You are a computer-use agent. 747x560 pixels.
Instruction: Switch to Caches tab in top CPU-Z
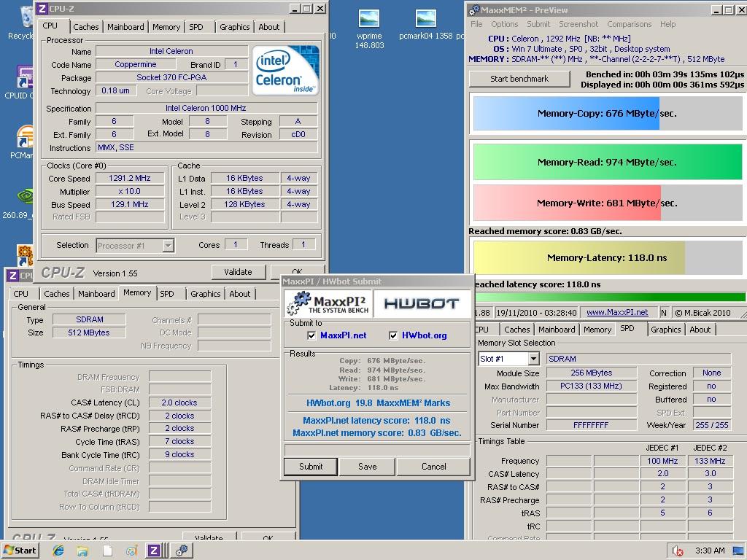tap(86, 27)
